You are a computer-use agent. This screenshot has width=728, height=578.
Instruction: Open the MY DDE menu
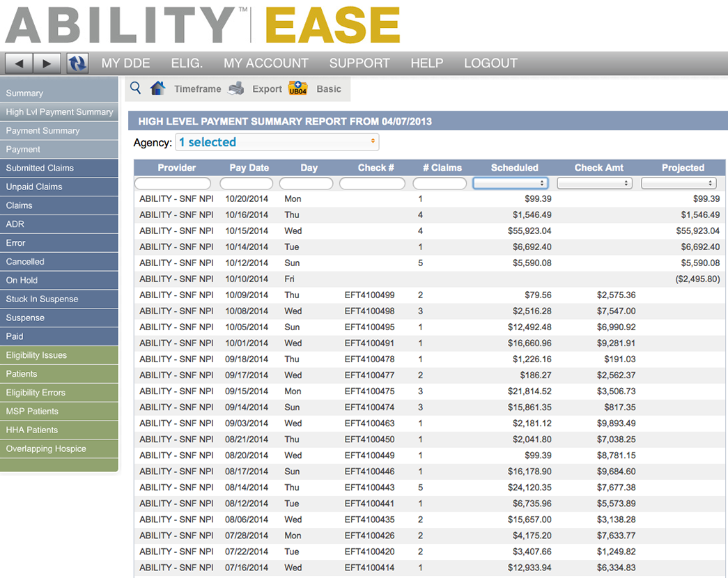click(126, 63)
